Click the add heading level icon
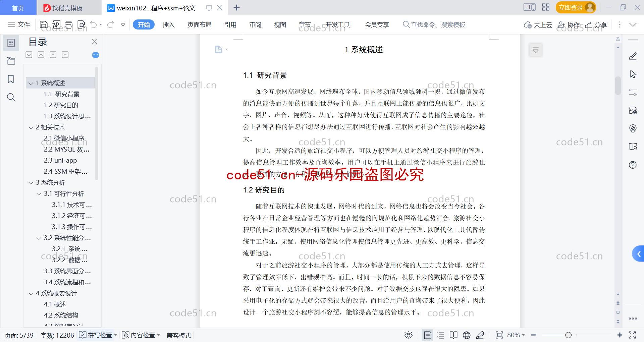This screenshot has width=644, height=342. tap(53, 55)
